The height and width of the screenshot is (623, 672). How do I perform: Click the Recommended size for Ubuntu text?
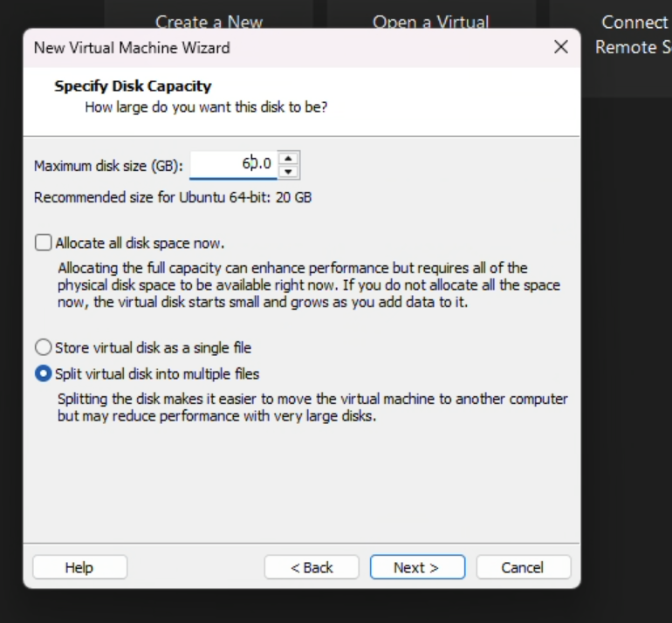(x=172, y=197)
